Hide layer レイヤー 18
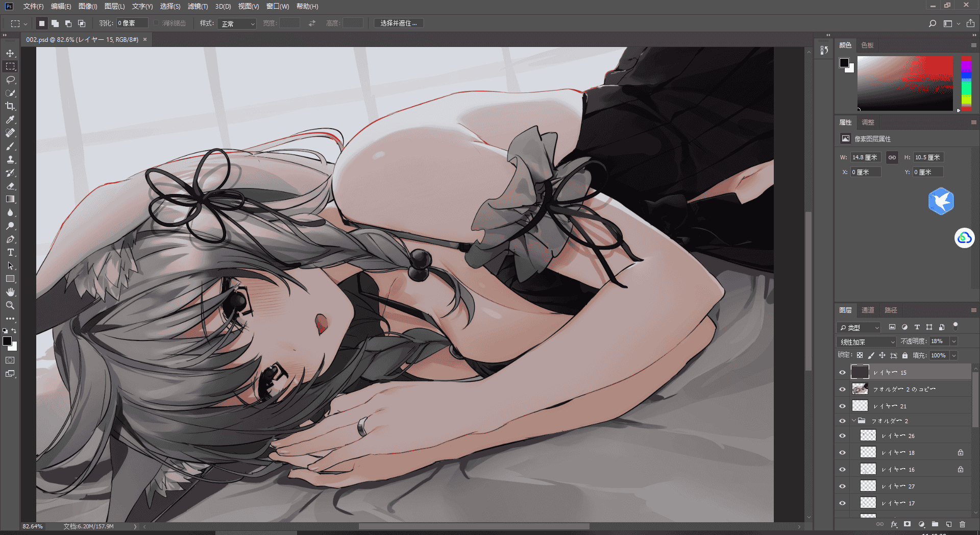 tap(843, 453)
